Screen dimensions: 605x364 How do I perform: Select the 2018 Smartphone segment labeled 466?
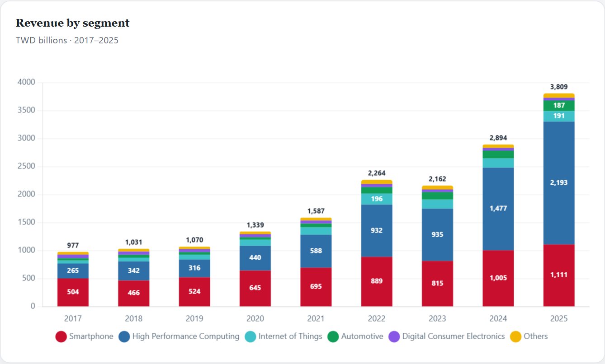pos(133,294)
